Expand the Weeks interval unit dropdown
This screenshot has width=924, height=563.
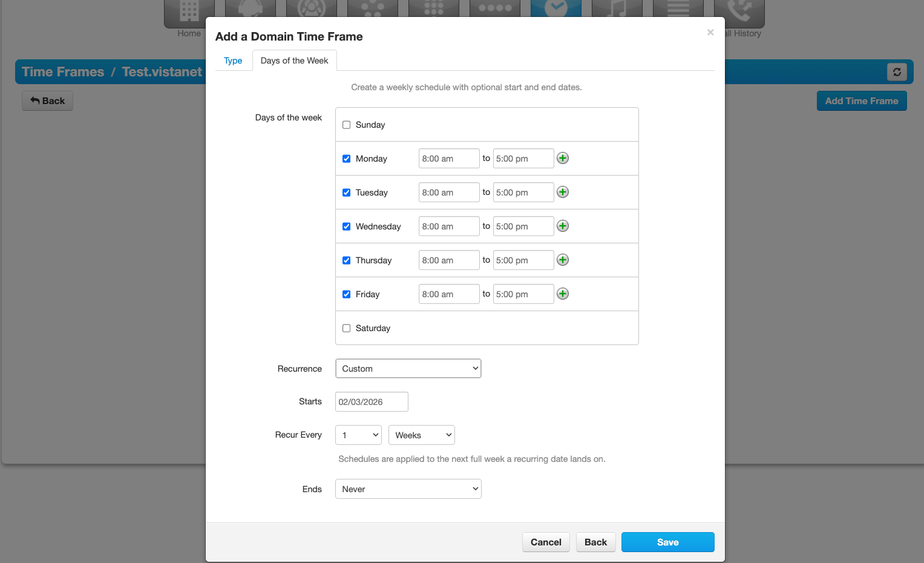pyautogui.click(x=422, y=435)
